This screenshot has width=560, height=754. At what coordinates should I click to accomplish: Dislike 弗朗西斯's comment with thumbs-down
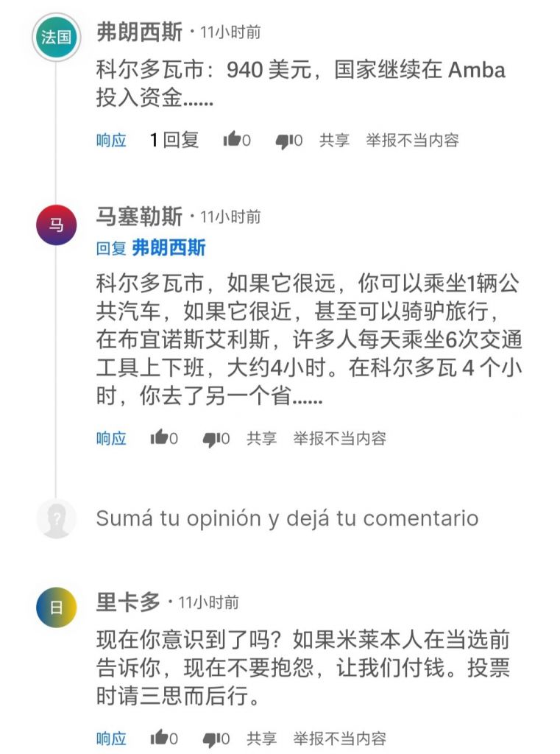tap(284, 141)
